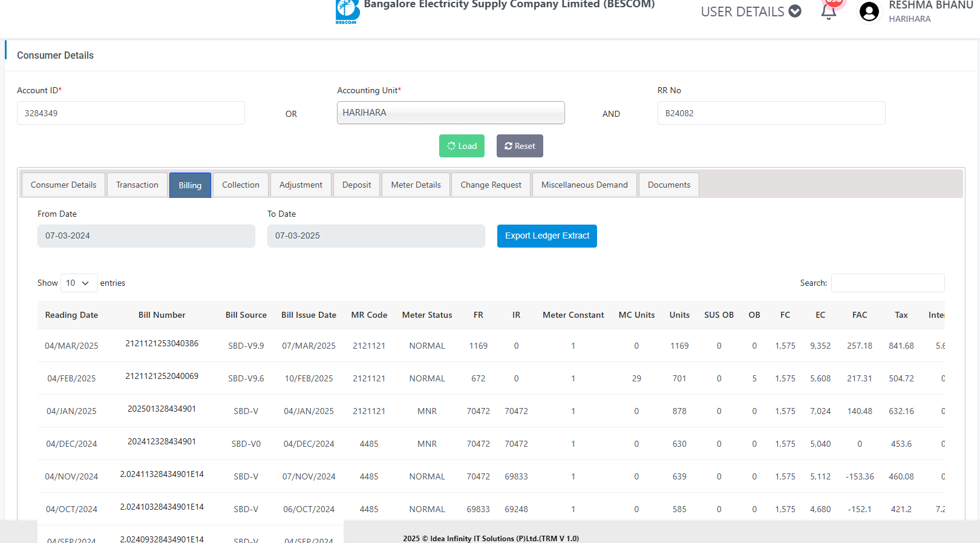Sort by Reading Date column header
This screenshot has width=980, height=543.
(x=71, y=315)
